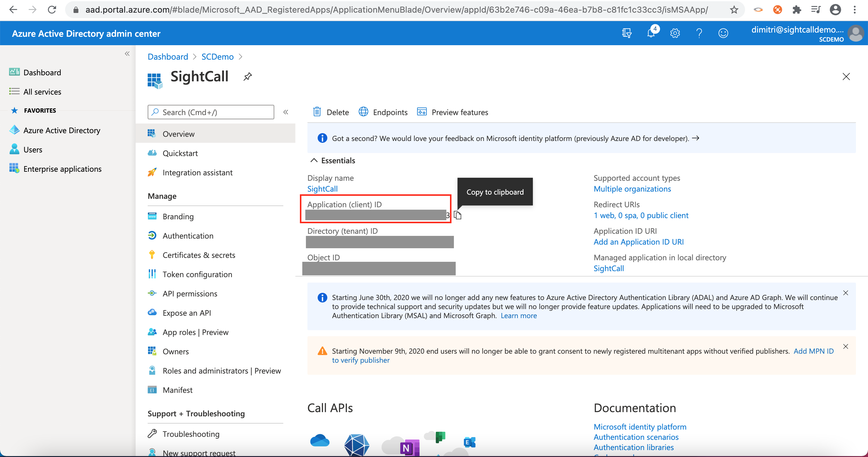
Task: Open the help question mark
Action: pos(699,33)
